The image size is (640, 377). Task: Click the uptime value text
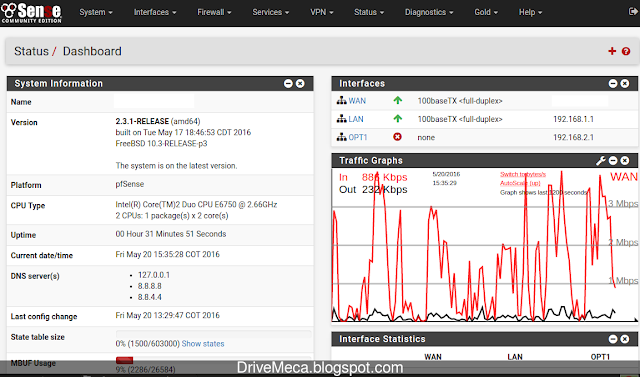[171, 234]
